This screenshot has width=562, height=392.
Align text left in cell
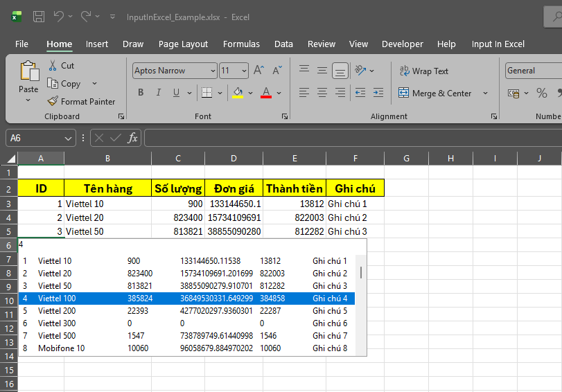(304, 93)
